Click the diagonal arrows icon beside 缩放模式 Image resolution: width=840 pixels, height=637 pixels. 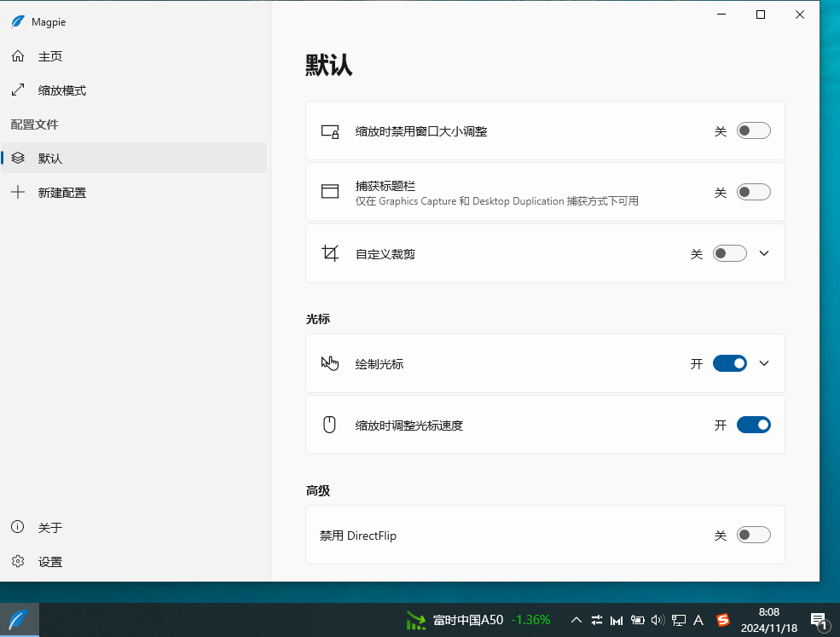coord(18,90)
